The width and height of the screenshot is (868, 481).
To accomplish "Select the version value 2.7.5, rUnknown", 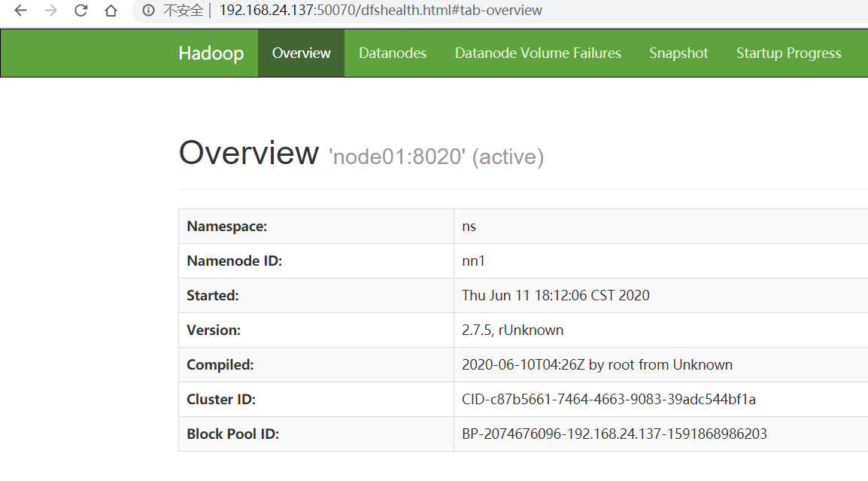I will (x=513, y=330).
